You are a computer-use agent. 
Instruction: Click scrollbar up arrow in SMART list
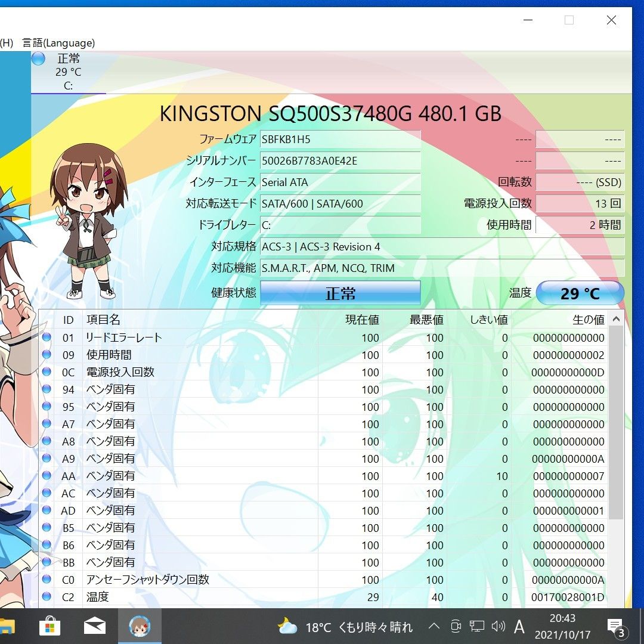point(616,318)
